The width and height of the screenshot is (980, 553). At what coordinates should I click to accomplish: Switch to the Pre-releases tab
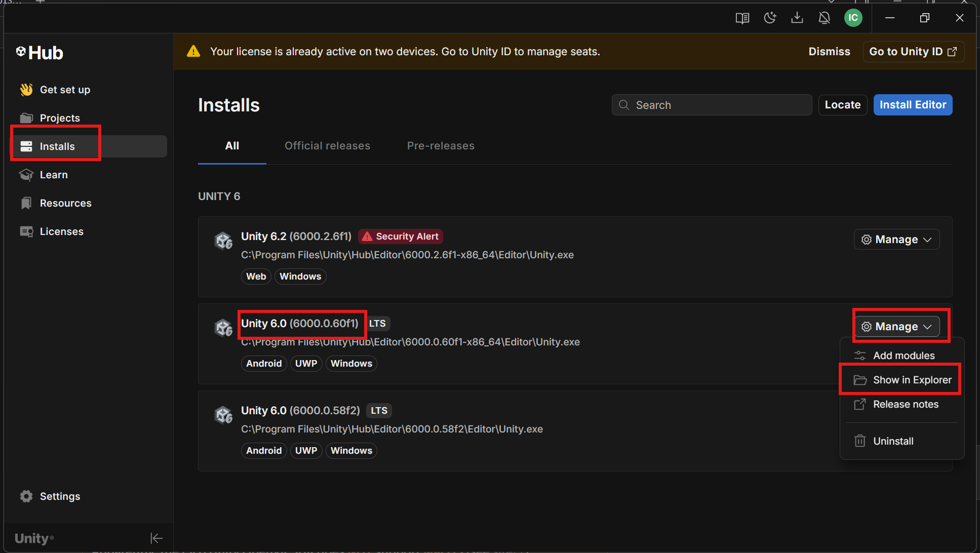click(441, 146)
